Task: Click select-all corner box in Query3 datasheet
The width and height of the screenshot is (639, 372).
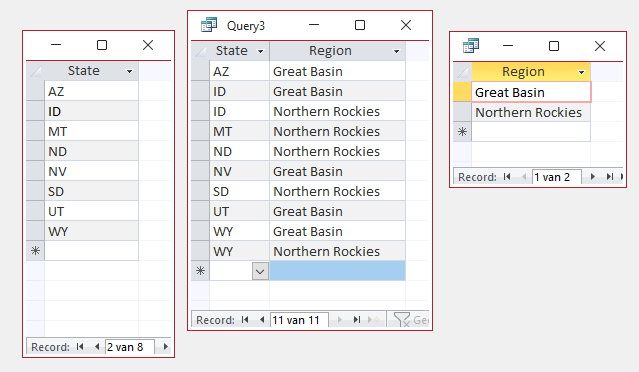Action: coord(200,51)
